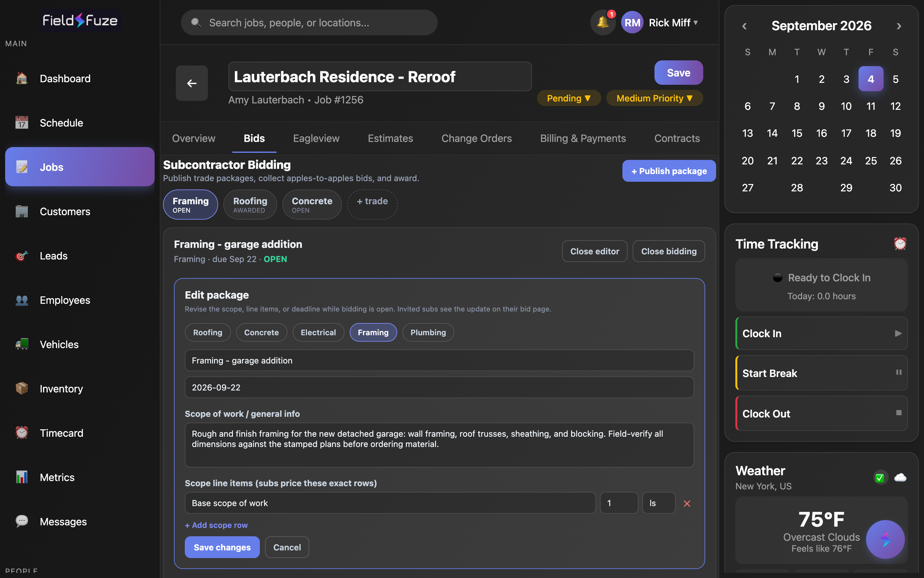Click Close editor button

(595, 251)
